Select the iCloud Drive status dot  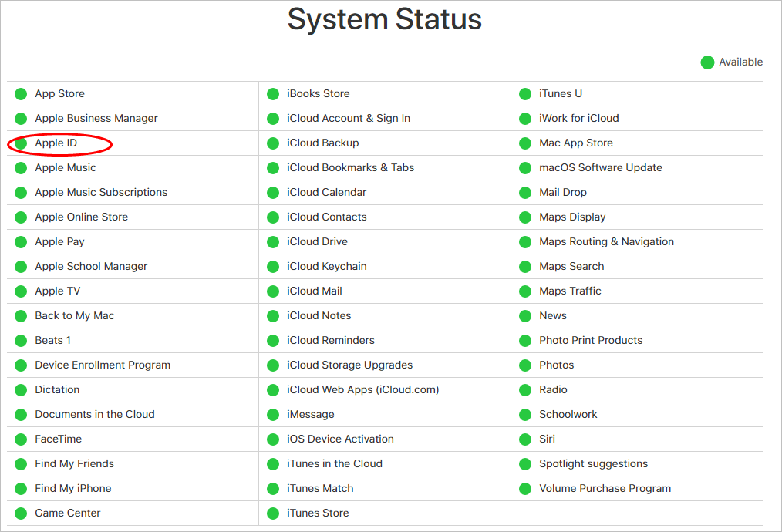[273, 242]
